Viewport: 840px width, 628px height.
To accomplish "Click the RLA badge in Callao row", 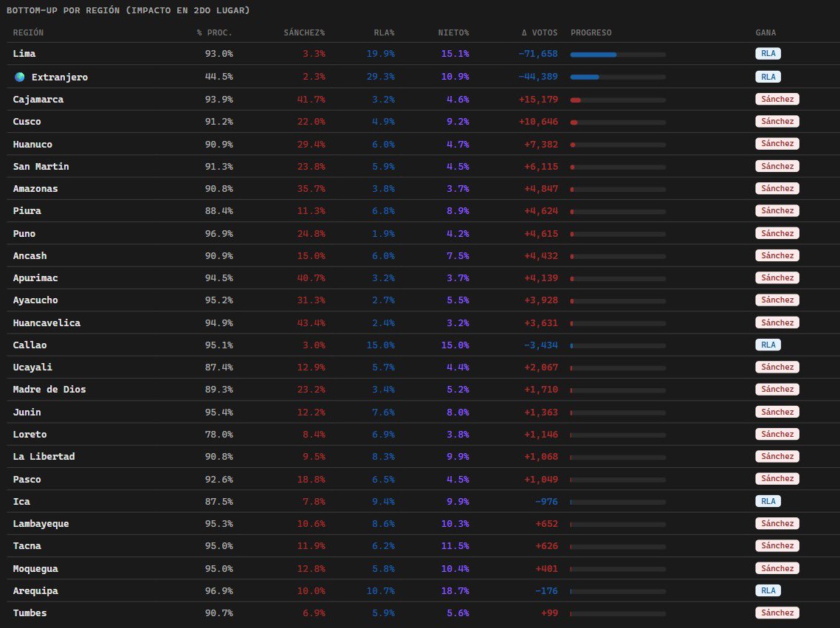I will (x=768, y=345).
